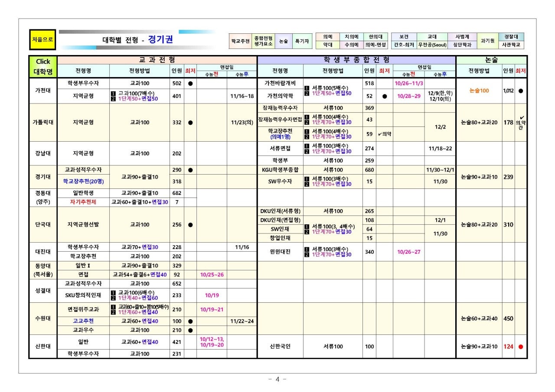Click the 10/26~11/3 interview date
555x392 pixels.
(409, 83)
